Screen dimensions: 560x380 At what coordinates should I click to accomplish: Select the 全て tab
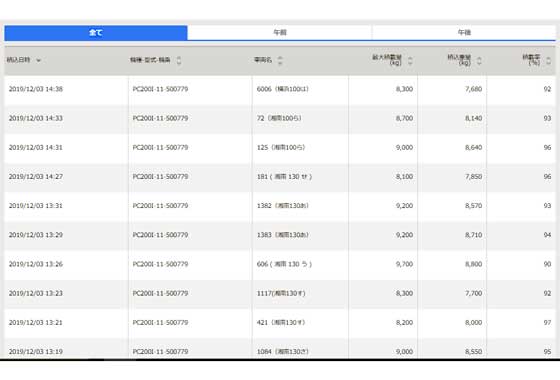(96, 32)
